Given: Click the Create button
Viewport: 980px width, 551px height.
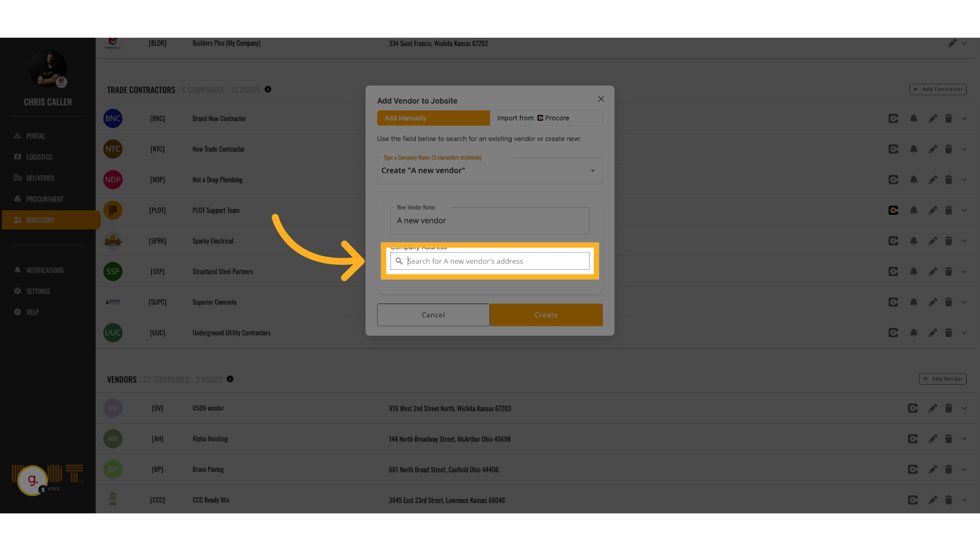Looking at the screenshot, I should click(x=546, y=315).
